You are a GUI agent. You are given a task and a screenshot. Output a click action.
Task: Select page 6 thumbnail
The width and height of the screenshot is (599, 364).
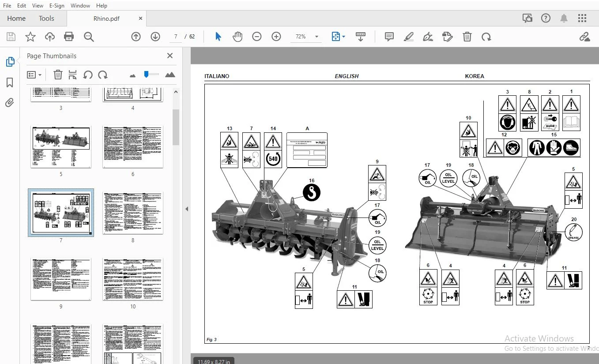click(x=133, y=147)
